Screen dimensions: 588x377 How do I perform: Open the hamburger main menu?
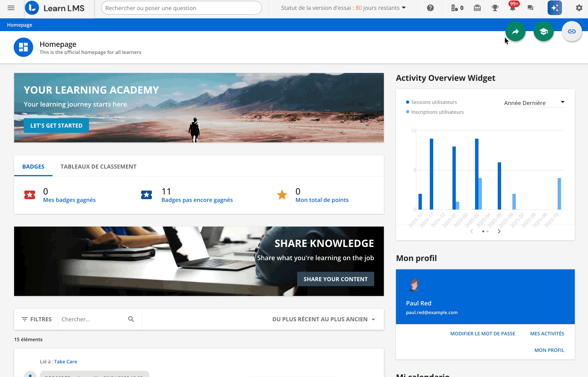coord(11,8)
